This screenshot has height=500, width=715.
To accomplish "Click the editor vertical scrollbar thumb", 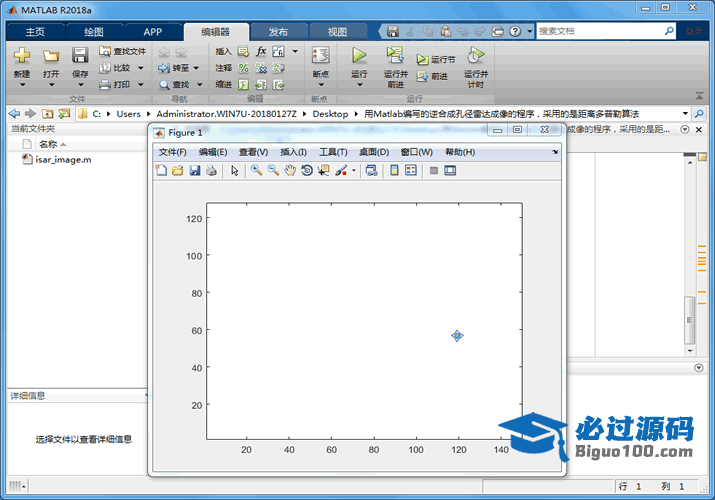I will coord(688,321).
